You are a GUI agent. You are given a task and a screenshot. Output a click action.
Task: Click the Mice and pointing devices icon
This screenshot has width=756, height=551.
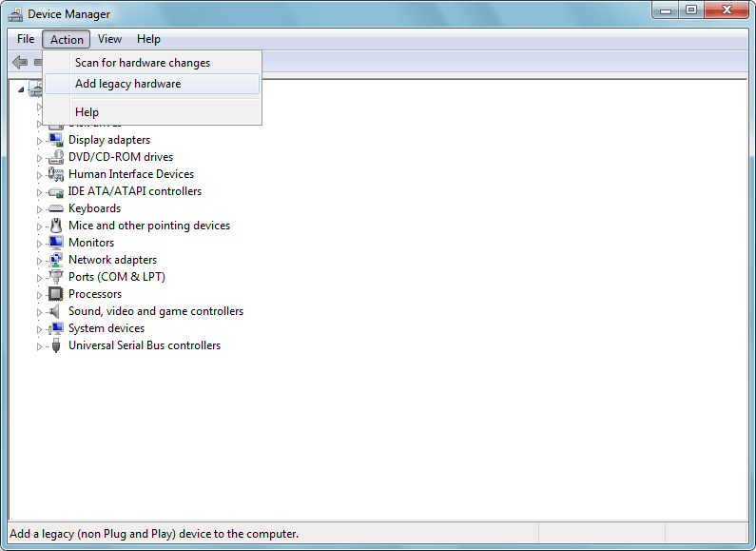56,226
